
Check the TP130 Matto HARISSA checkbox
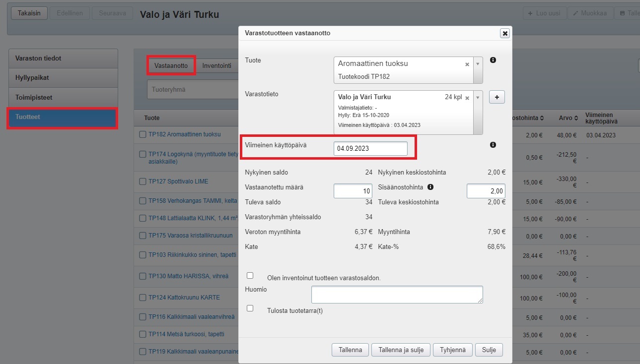coord(143,276)
